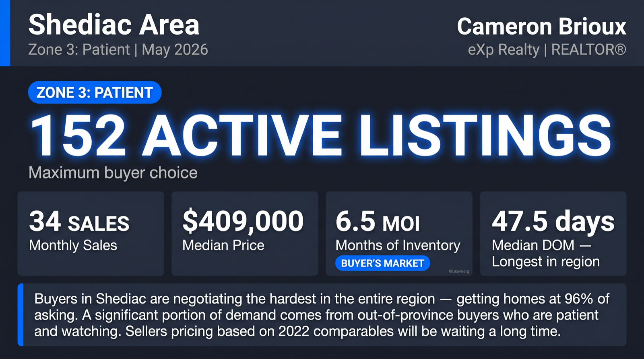Viewport: 644px width, 359px height.
Task: Click the buyers commentary paragraph
Action: [x=322, y=315]
